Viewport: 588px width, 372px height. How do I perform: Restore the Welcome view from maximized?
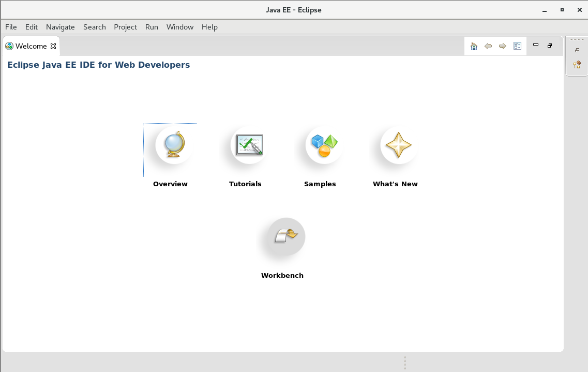(550, 46)
